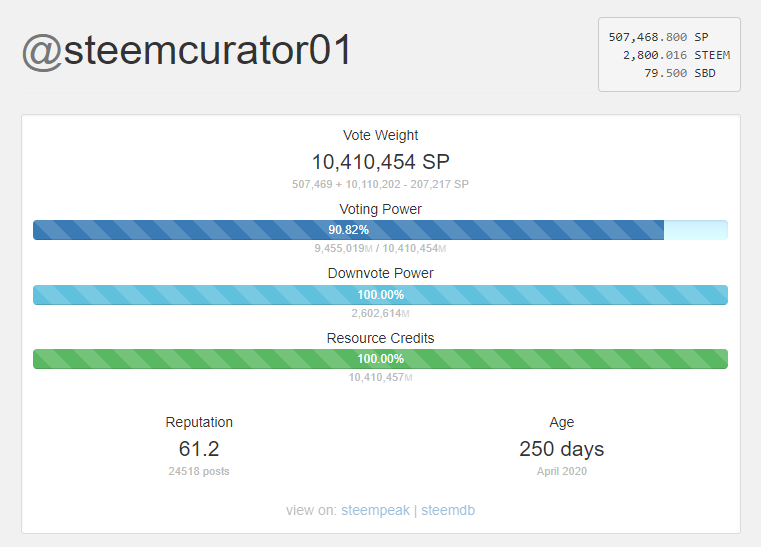The image size is (761, 547).
Task: Click the 'view on:' text
Action: pyautogui.click(x=311, y=510)
